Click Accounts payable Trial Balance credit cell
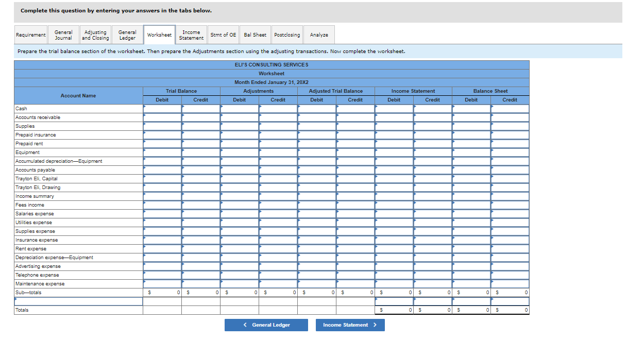 201,170
